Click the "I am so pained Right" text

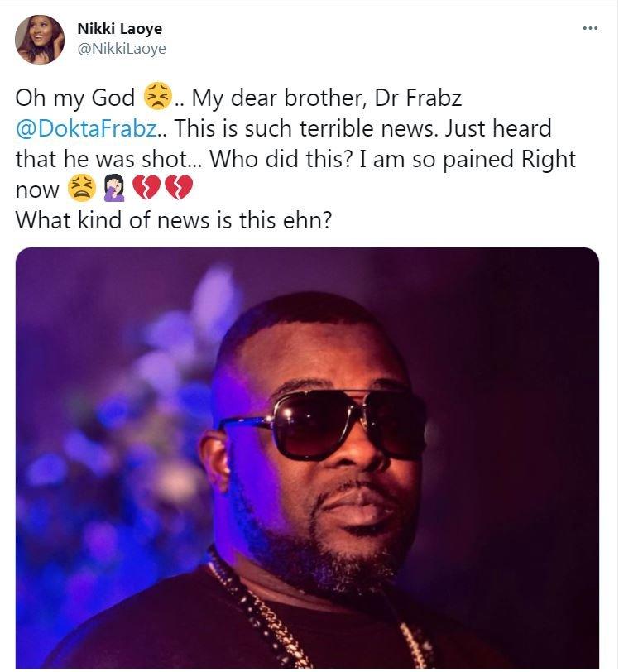467,160
